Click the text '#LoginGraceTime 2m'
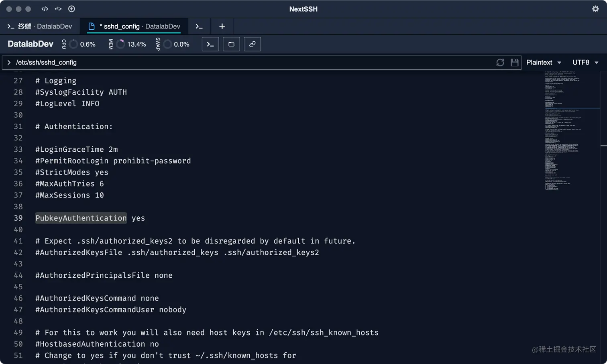The width and height of the screenshot is (607, 364). (x=77, y=149)
